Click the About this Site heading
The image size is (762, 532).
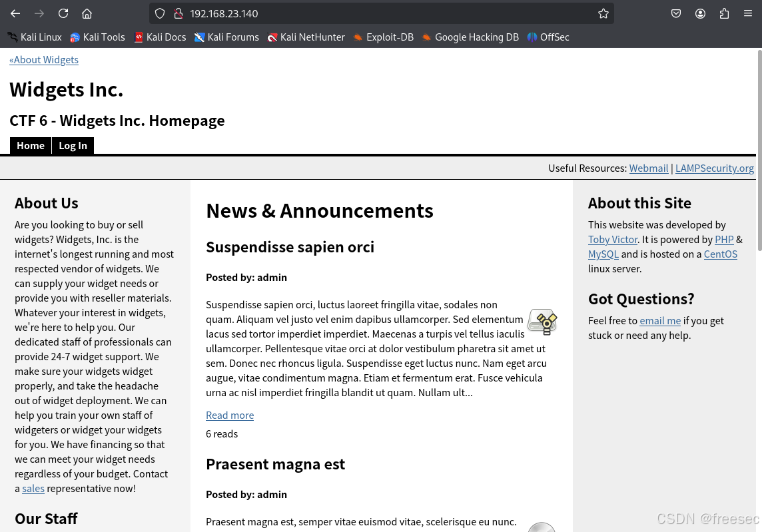[x=639, y=203]
